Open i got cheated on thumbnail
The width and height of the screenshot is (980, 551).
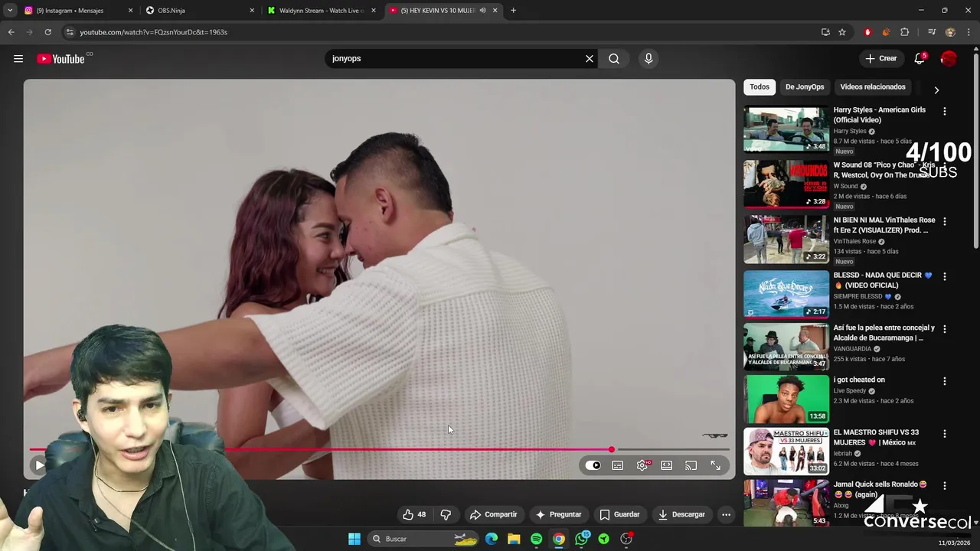[x=786, y=399]
